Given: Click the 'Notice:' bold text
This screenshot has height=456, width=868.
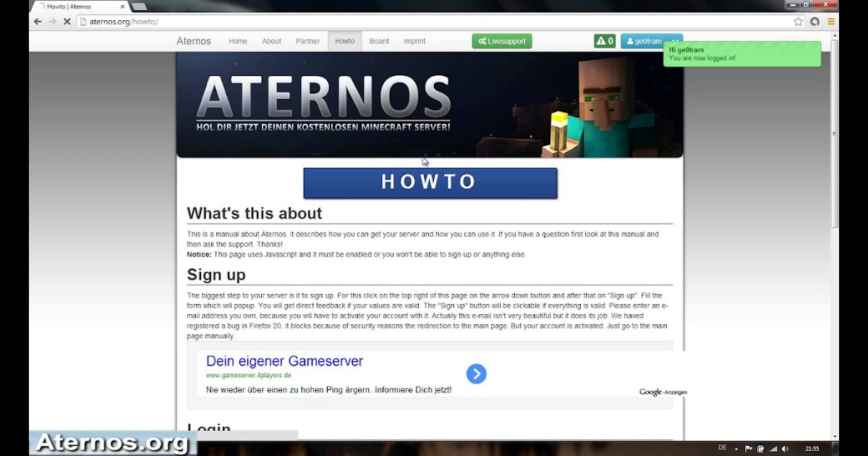Looking at the screenshot, I should [x=200, y=255].
